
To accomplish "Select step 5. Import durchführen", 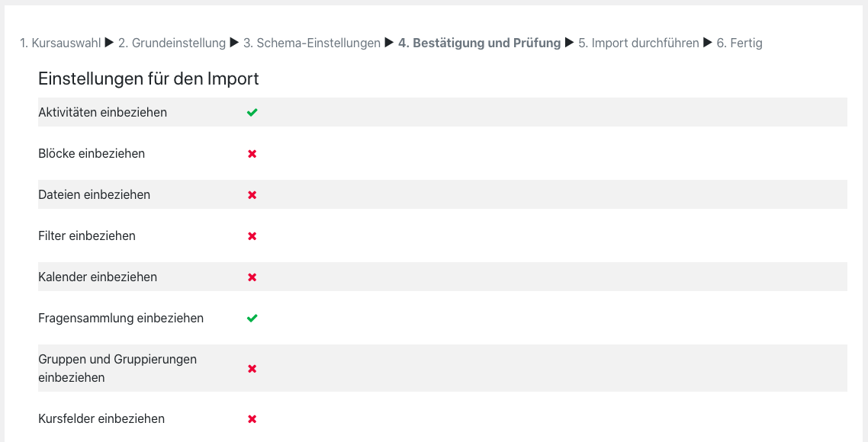I will pos(638,43).
